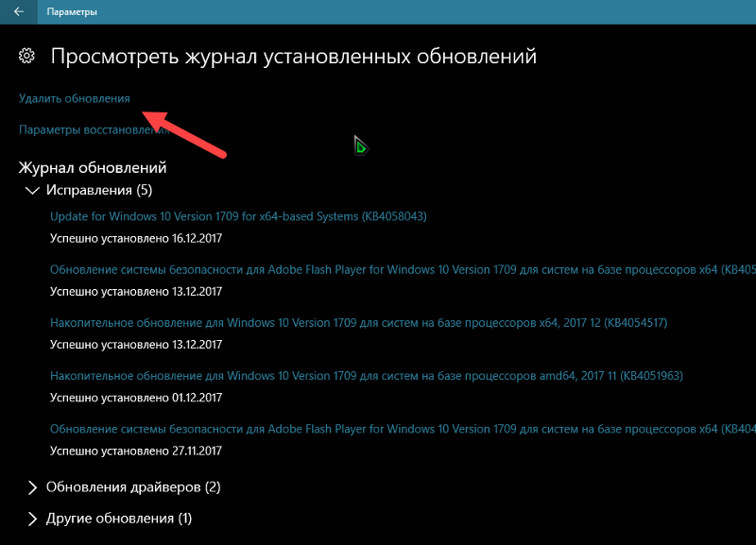The height and width of the screenshot is (545, 756).
Task: Click text Успешно установлено 16.12.2017
Action: (x=136, y=239)
